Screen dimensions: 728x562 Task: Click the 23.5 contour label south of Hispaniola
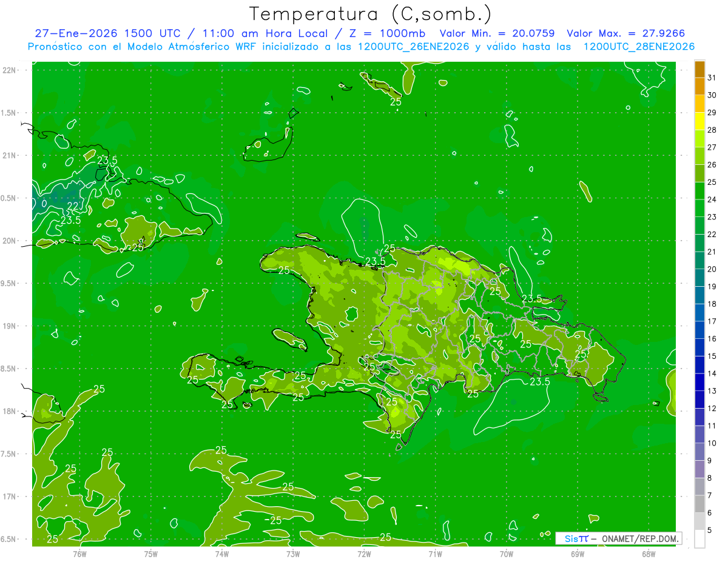coord(539,382)
